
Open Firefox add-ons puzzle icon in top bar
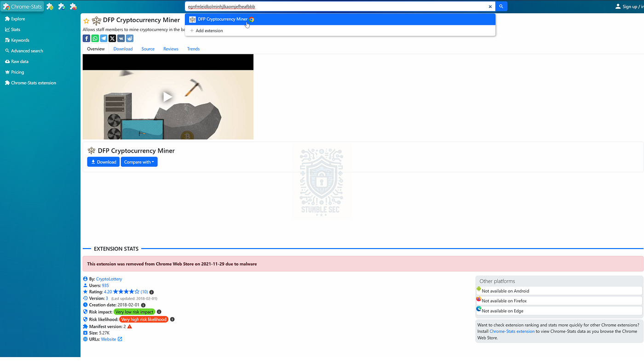point(73,6)
